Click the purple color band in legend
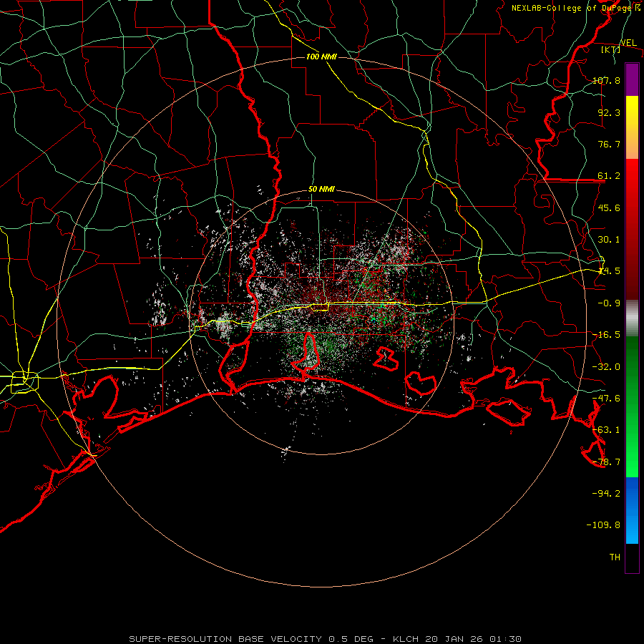 pos(632,79)
